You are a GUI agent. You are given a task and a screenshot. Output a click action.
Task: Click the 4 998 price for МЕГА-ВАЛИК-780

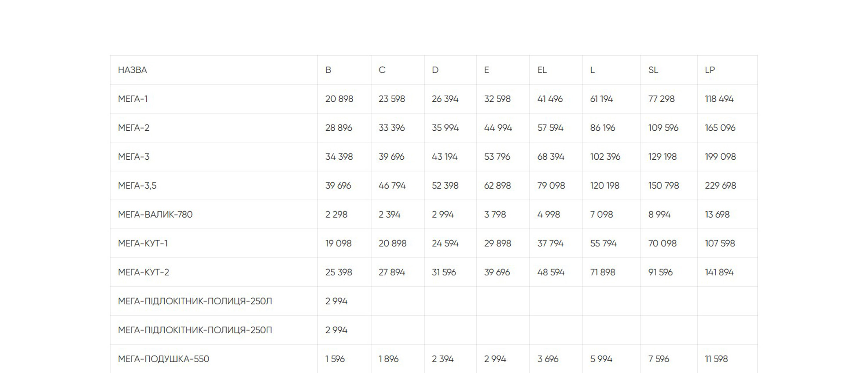549,215
